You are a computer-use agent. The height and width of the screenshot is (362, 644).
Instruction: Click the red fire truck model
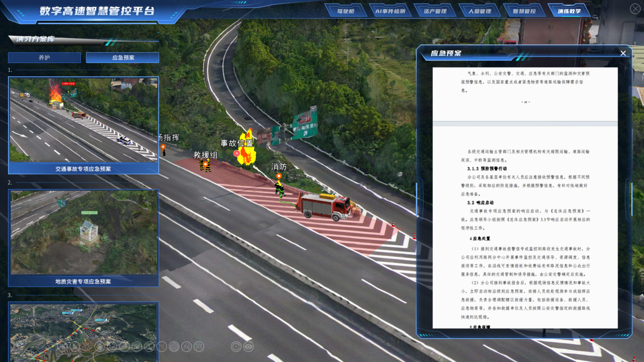tap(326, 206)
